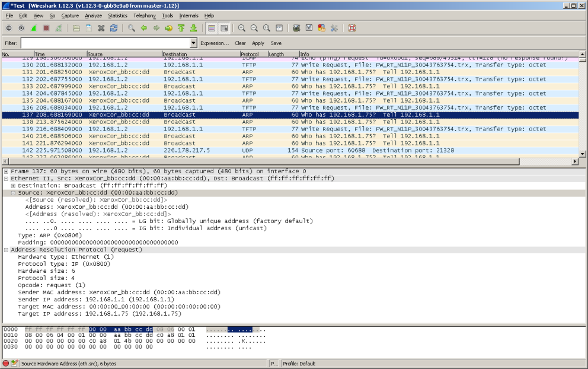Edit display filters icon
The image size is (588, 369).
coord(309,28)
